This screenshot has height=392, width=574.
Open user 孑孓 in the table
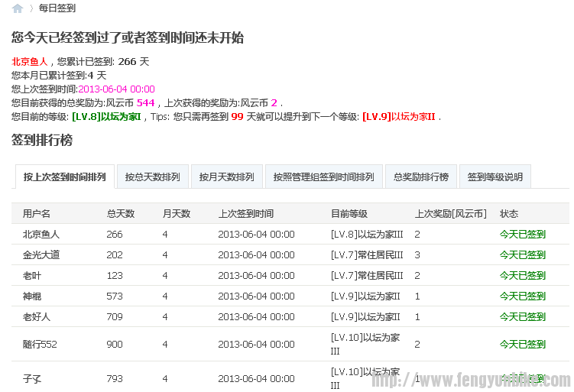point(32,378)
